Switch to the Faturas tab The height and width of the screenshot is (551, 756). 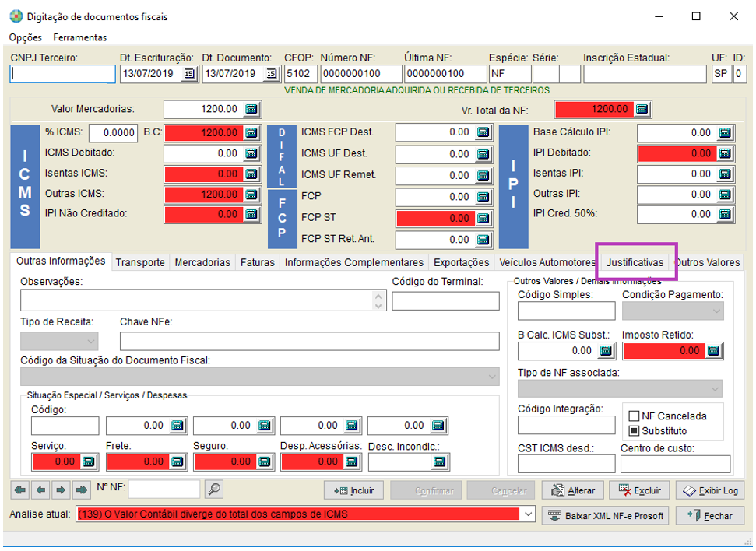point(258,263)
